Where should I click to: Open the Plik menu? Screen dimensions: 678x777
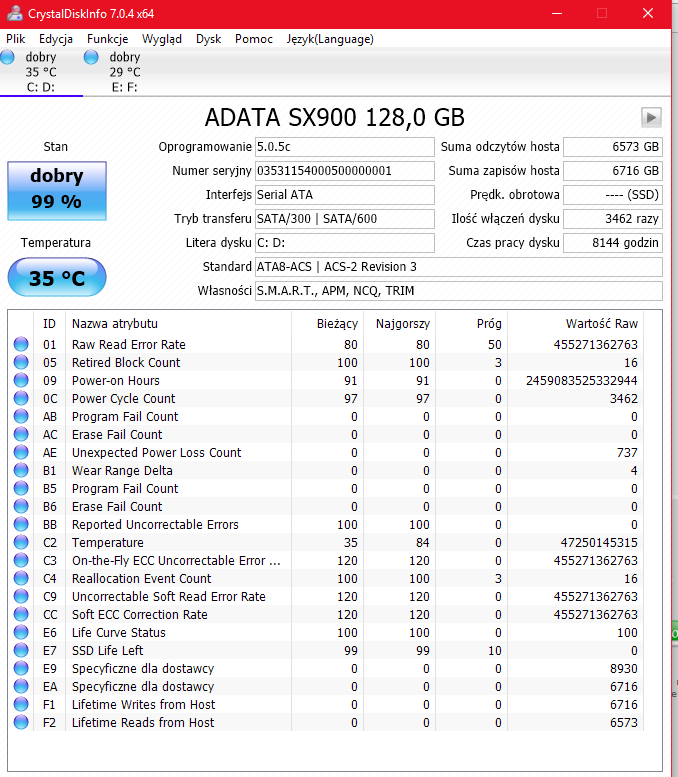click(16, 39)
